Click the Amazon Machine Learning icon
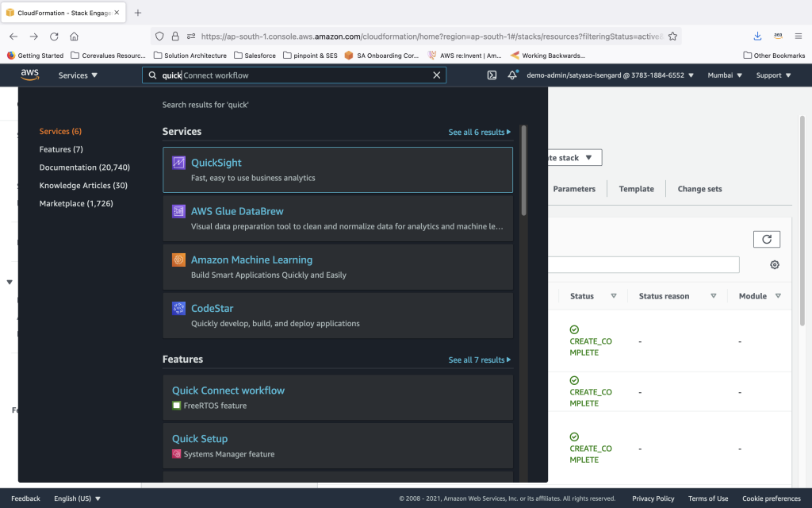812x508 pixels. pos(178,260)
